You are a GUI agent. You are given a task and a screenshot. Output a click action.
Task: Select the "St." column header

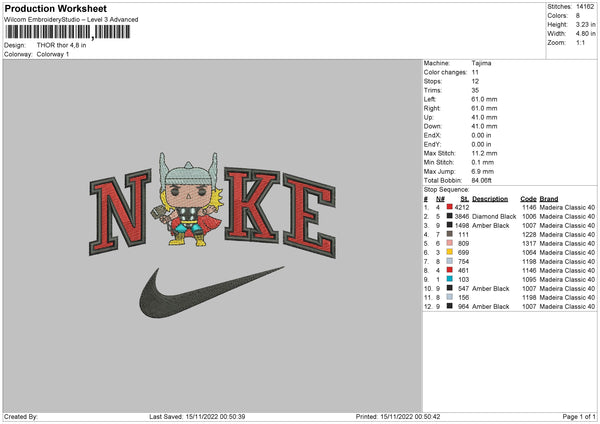465,199
